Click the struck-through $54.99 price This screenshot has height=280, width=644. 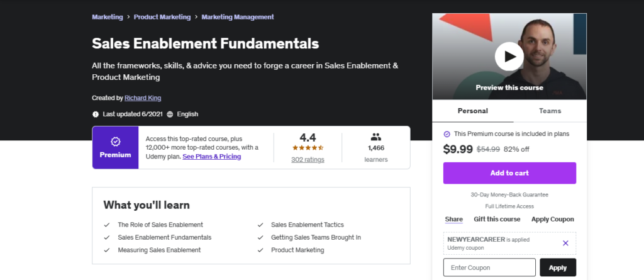pyautogui.click(x=488, y=149)
